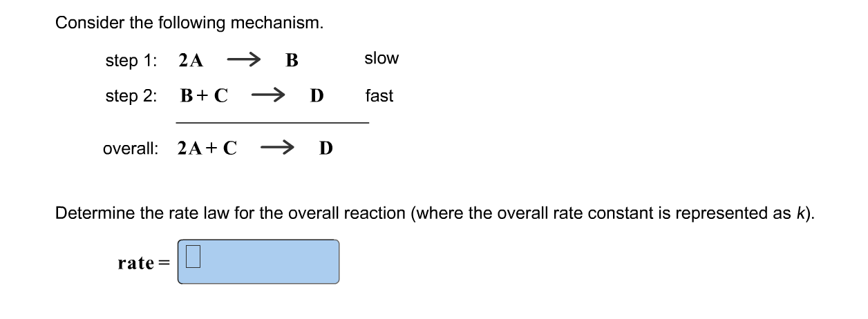The height and width of the screenshot is (319, 868).
Task: Select the 2A reactant in step 1
Action: (x=191, y=61)
